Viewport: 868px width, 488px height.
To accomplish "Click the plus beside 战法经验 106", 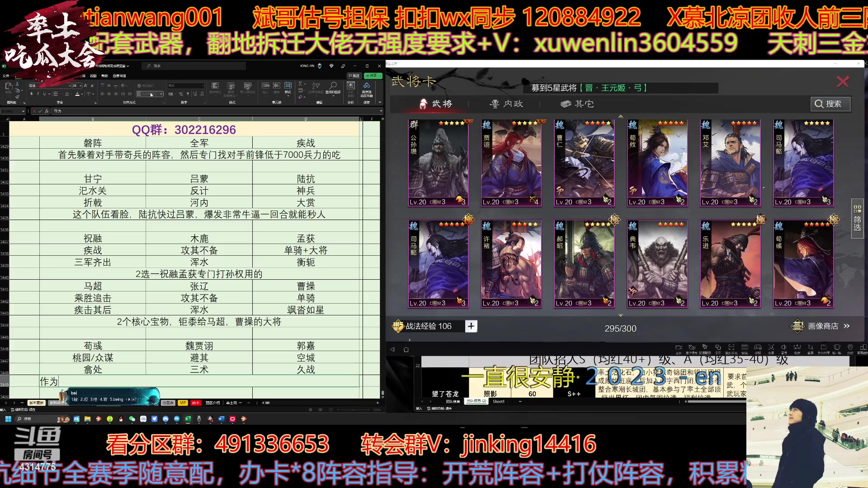I will [471, 326].
